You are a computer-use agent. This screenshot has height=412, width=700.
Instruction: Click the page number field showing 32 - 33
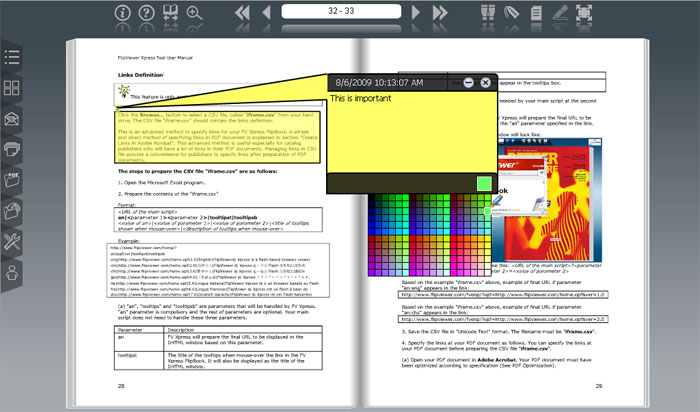click(x=342, y=12)
